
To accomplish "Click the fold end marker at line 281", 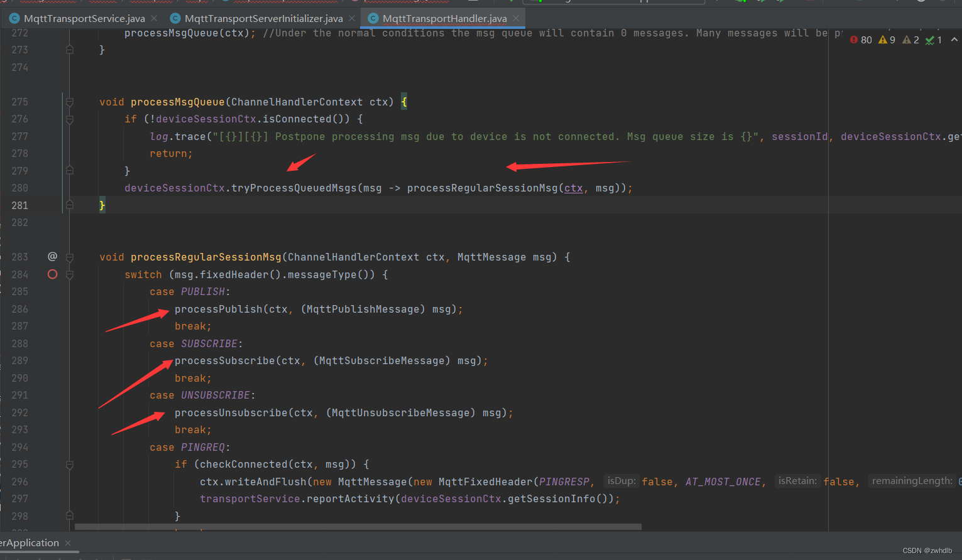I will tap(70, 205).
